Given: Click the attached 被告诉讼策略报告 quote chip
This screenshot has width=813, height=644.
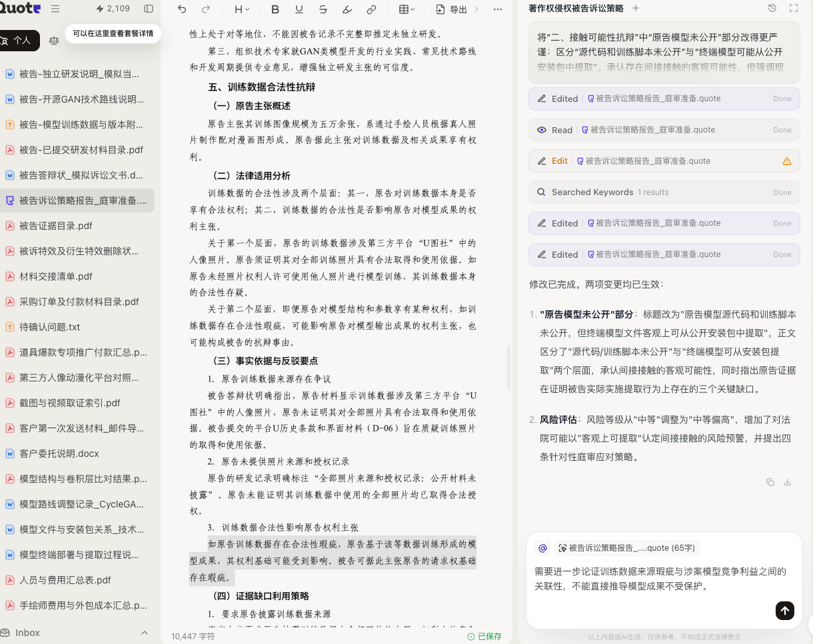Looking at the screenshot, I should [x=626, y=548].
